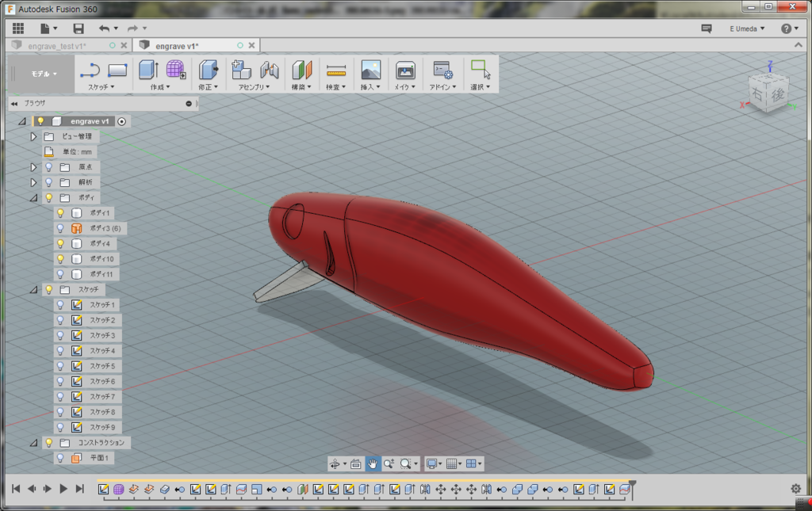Click the Measure ruler icon
812x511 pixels.
point(336,71)
